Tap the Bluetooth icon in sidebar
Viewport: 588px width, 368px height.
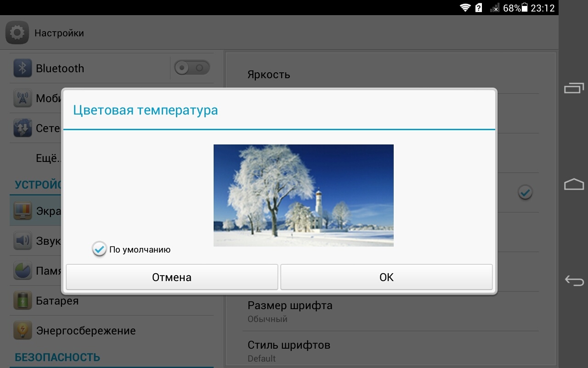tap(23, 69)
